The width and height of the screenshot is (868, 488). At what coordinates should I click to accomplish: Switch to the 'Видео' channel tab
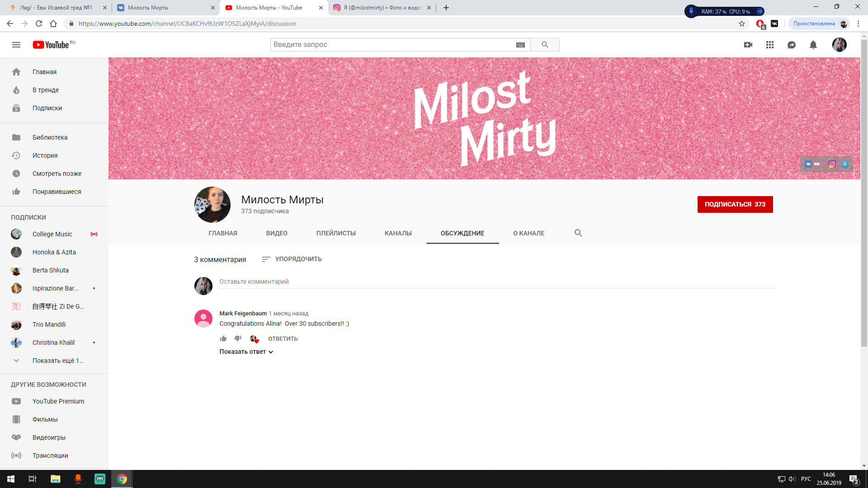[x=277, y=233]
